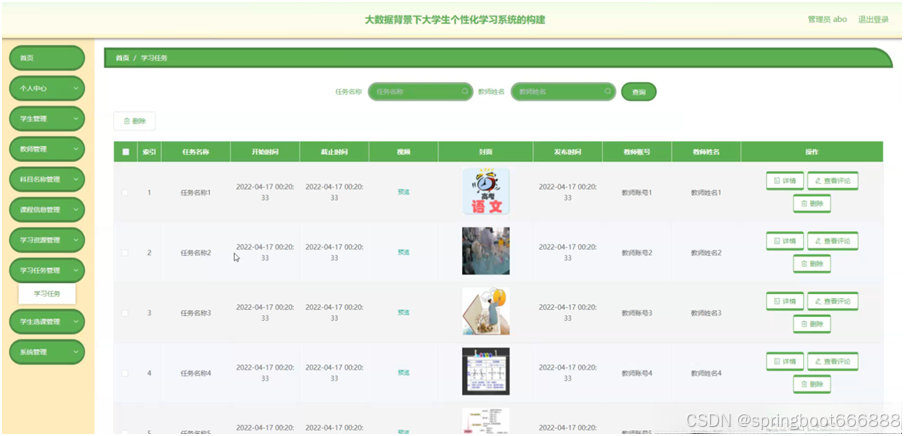This screenshot has height=436, width=904.
Task: Check the checkbox for row 任务名称2
Action: pos(125,253)
